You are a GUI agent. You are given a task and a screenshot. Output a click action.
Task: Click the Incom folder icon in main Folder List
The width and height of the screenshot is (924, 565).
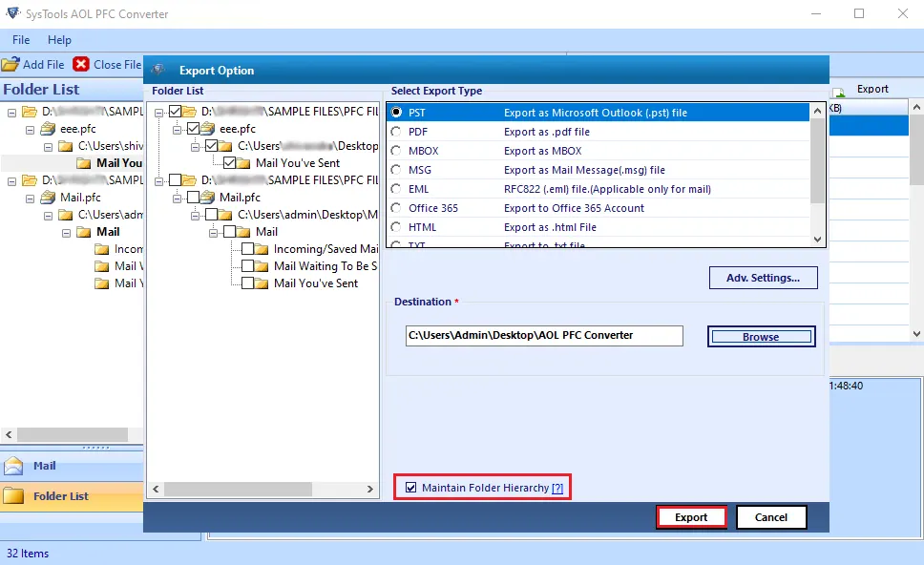[x=102, y=249]
